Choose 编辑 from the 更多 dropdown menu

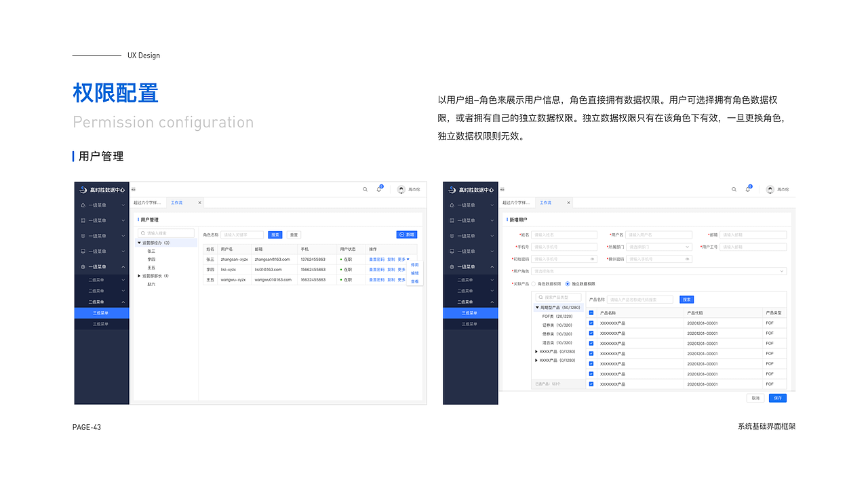click(415, 273)
